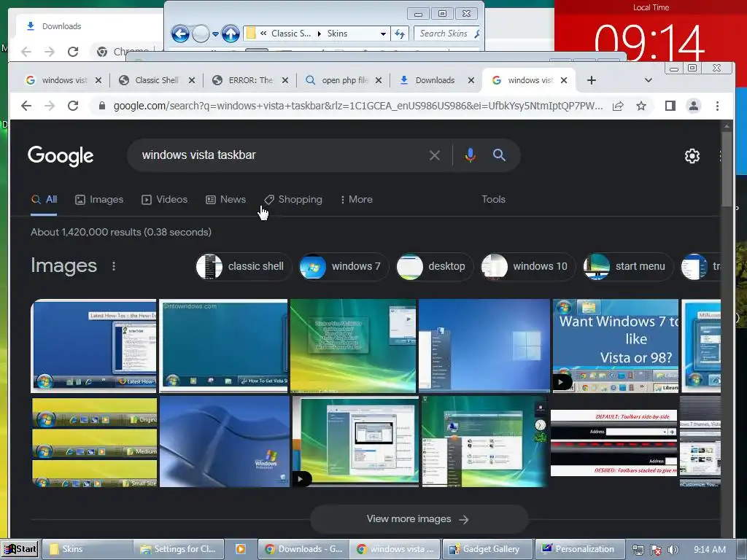747x560 pixels.
Task: Expand Chrome tab search chevron
Action: [x=648, y=80]
